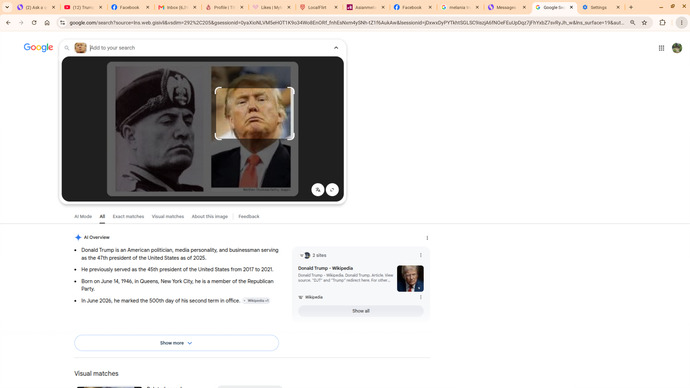Image resolution: width=690 pixels, height=388 pixels.
Task: Bookmark this page with the star icon
Action: (644, 22)
